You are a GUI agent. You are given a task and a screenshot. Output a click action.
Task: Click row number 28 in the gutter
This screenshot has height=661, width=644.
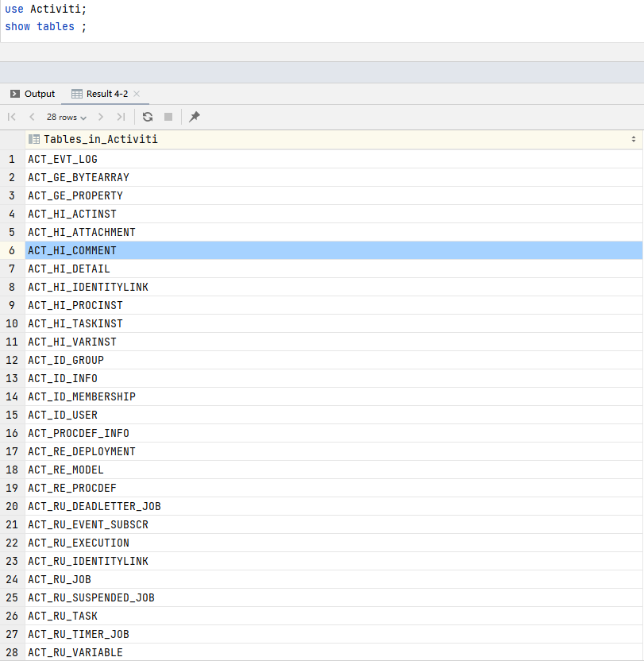[x=12, y=652]
